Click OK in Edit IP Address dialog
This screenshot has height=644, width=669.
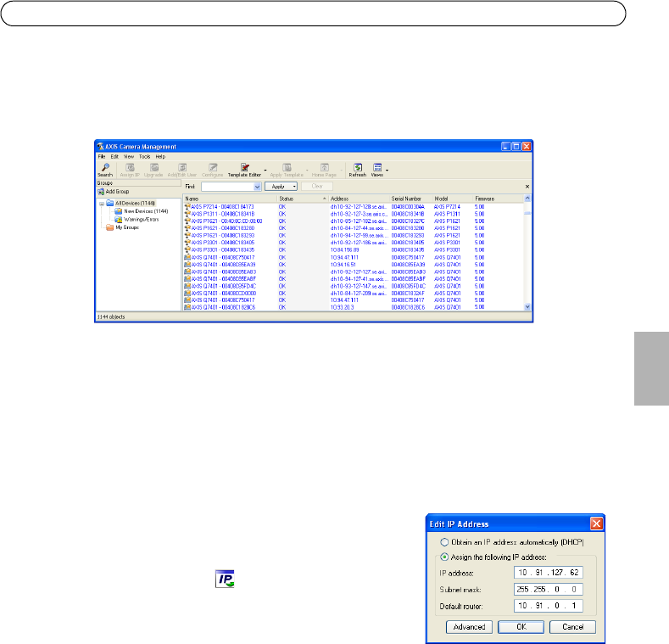pos(521,626)
